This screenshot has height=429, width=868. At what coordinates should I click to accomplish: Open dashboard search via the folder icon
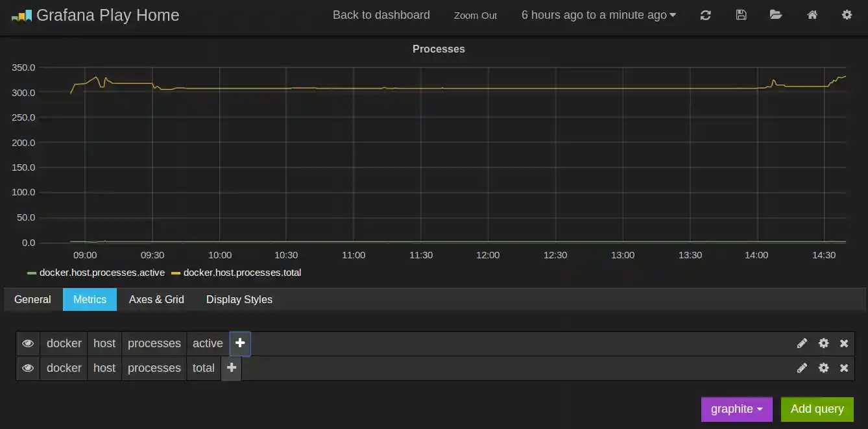776,15
